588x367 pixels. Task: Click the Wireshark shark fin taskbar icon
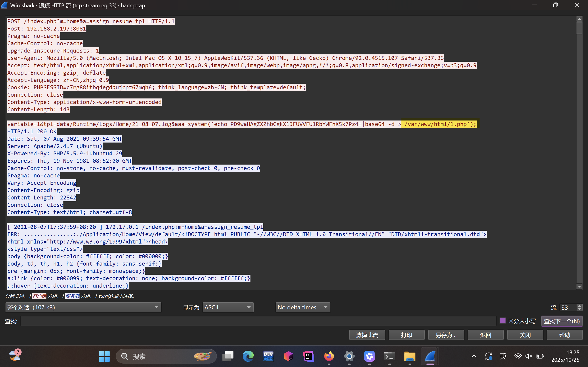click(430, 356)
